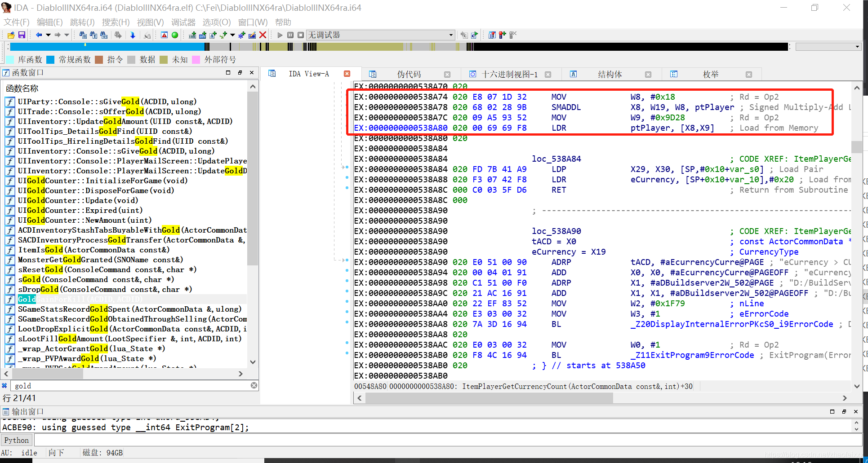Screen dimensions: 868x463
Task: Switch to the 结构体 tab
Action: click(610, 75)
